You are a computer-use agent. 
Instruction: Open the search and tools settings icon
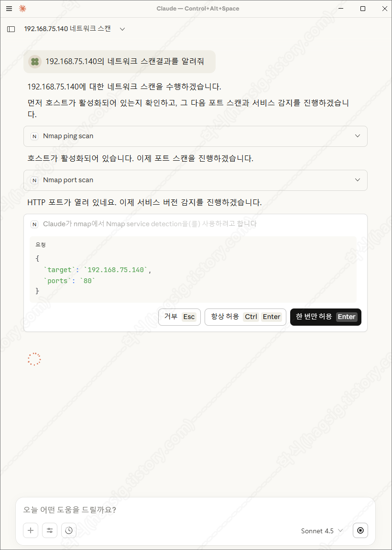pyautogui.click(x=50, y=531)
